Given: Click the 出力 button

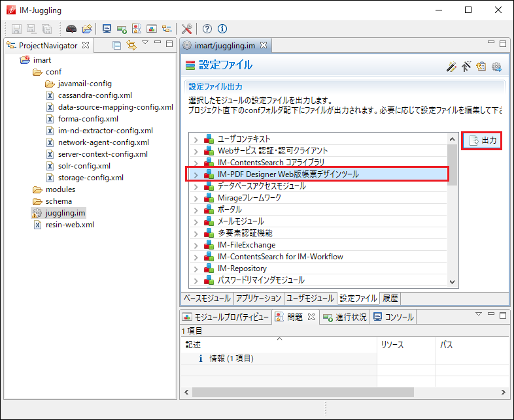Looking at the screenshot, I should (x=481, y=141).
